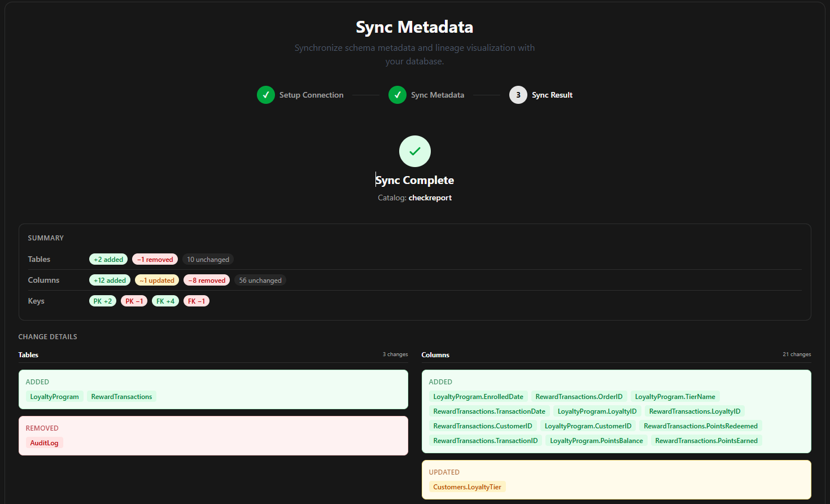This screenshot has height=504, width=830.
Task: Click the 'Sync Metadata' page title
Action: (414, 27)
